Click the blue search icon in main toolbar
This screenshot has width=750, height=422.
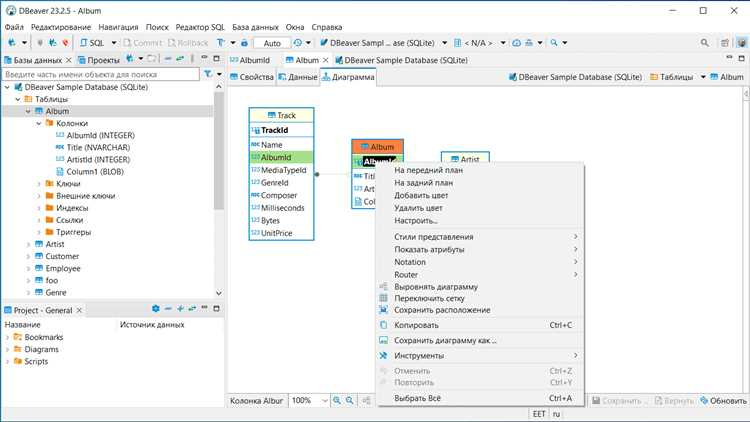pos(554,43)
